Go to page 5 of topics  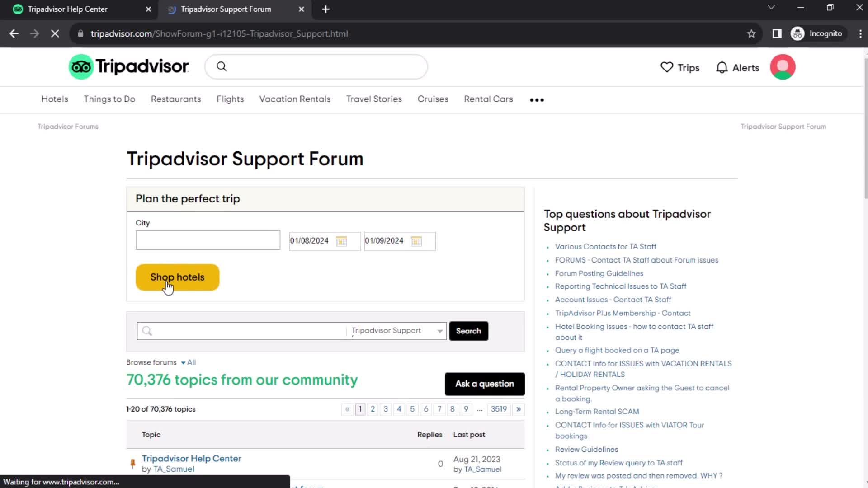412,409
